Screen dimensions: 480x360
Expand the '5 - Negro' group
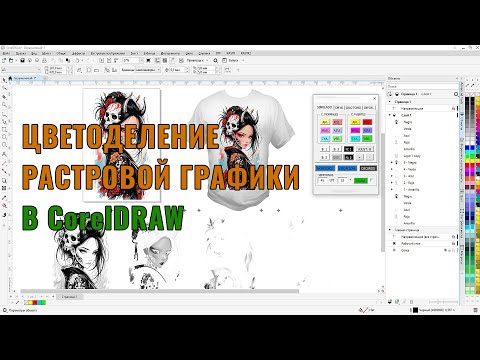click(x=392, y=162)
